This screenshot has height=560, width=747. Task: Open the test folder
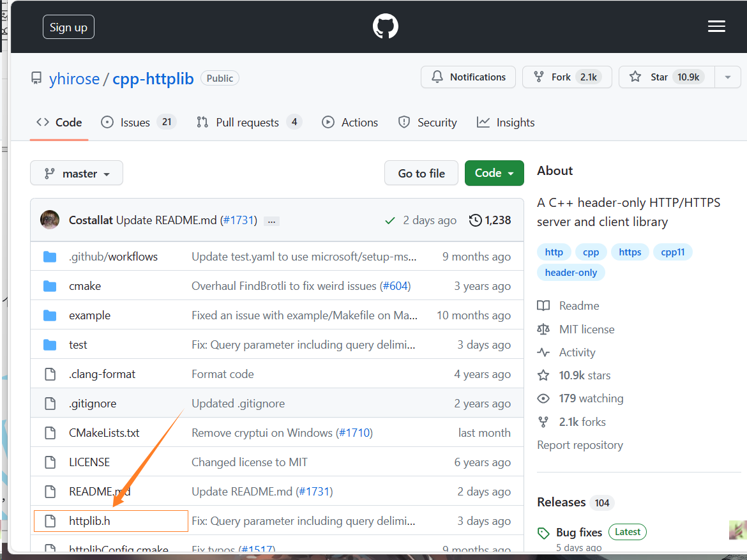[x=78, y=345]
